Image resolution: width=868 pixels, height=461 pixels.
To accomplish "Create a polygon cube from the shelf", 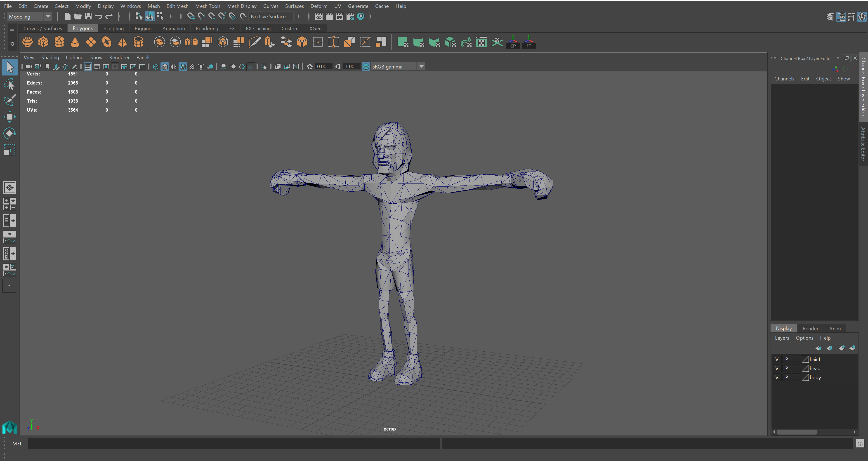I will (x=43, y=42).
